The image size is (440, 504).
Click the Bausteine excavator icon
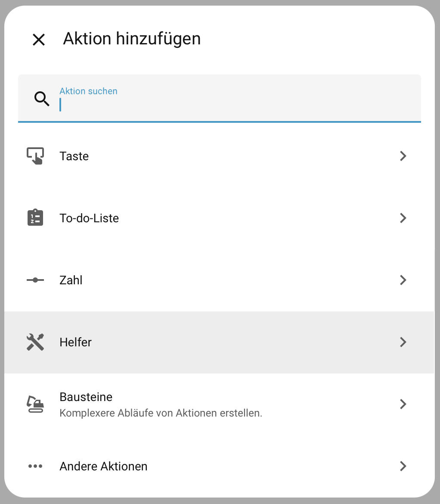click(35, 404)
